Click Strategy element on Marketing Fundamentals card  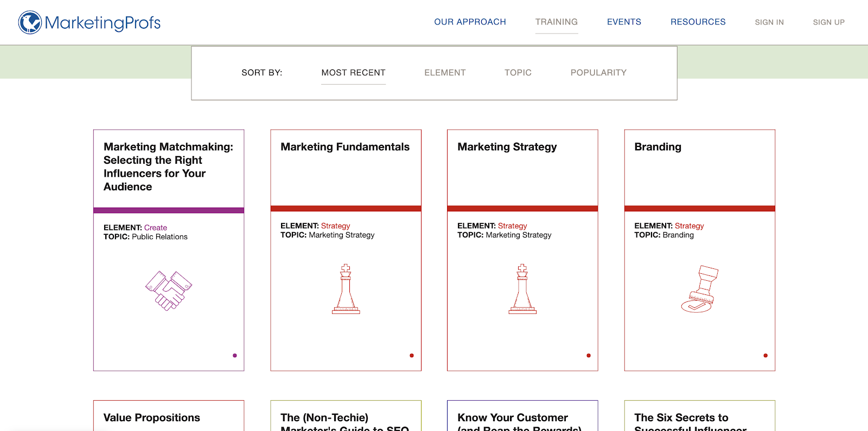(x=335, y=226)
